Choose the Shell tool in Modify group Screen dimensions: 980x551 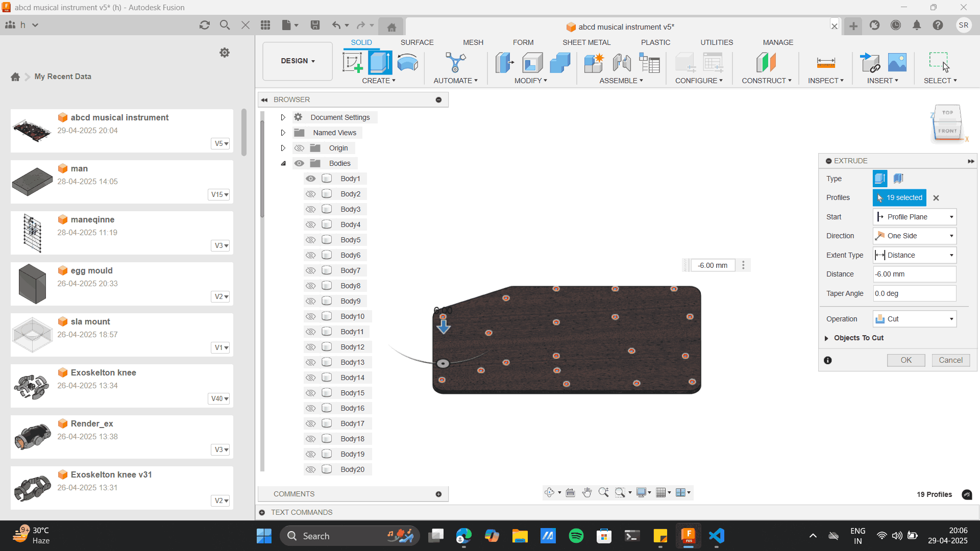click(532, 63)
